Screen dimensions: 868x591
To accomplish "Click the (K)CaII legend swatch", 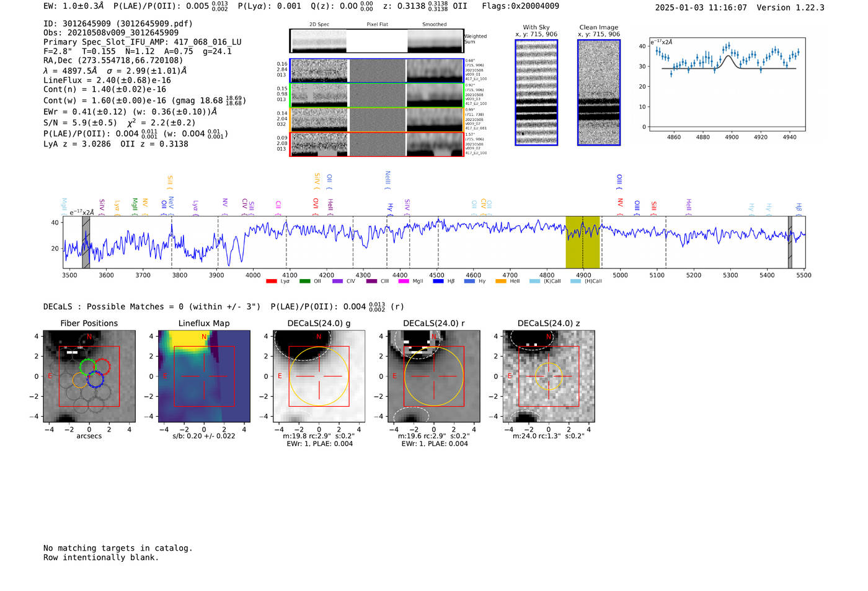I will coord(534,282).
